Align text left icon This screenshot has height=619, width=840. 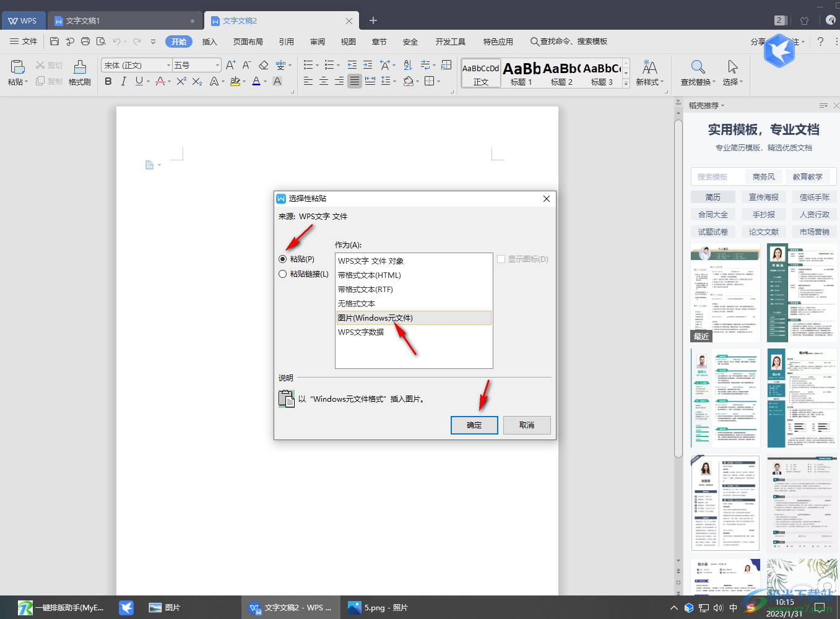click(308, 81)
